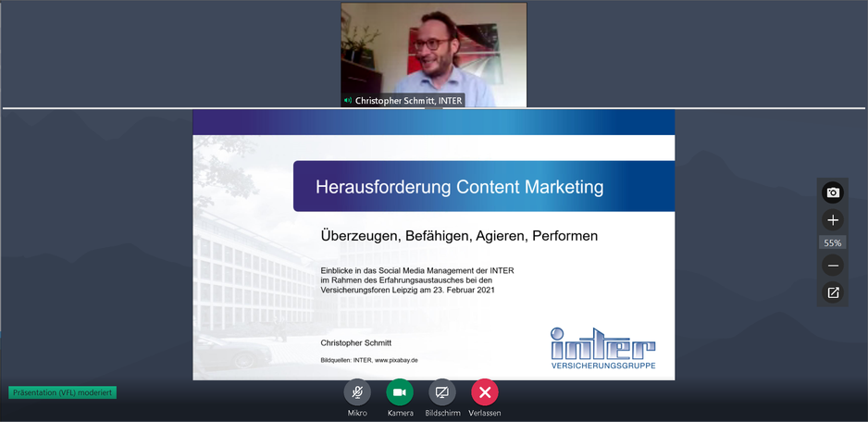This screenshot has height=422, width=868.
Task: Click the Bildquellen: INTER, www.pixabay.de text
Action: tap(368, 360)
